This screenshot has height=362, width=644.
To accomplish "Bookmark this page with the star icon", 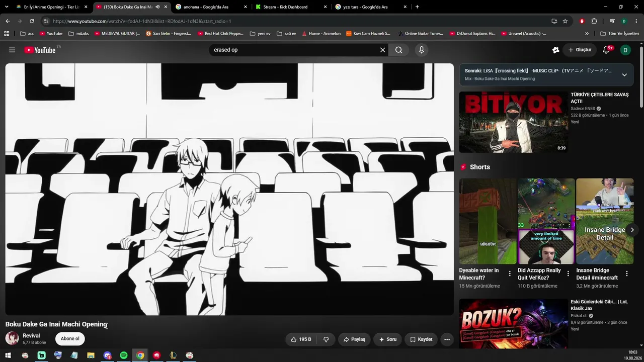I will point(565,21).
